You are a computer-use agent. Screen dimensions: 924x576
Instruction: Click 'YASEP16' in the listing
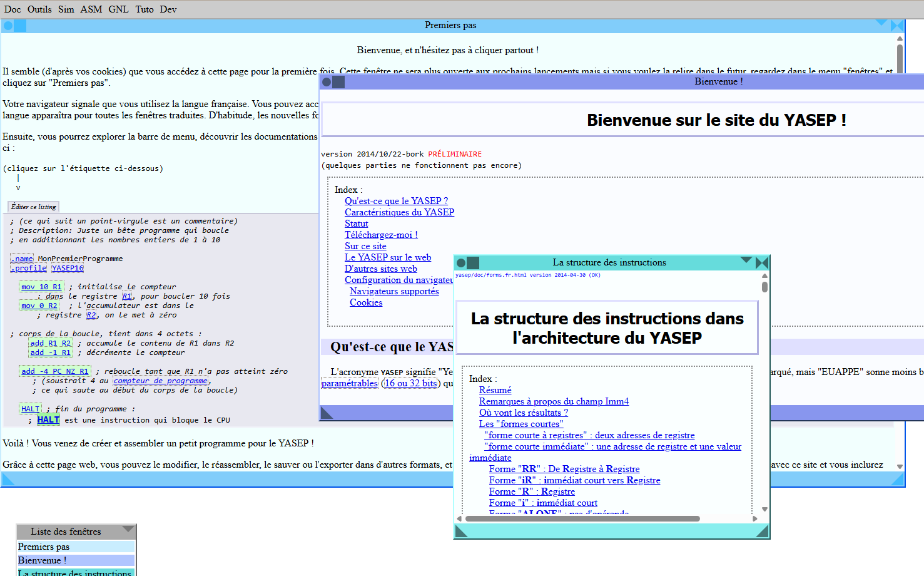(x=68, y=268)
